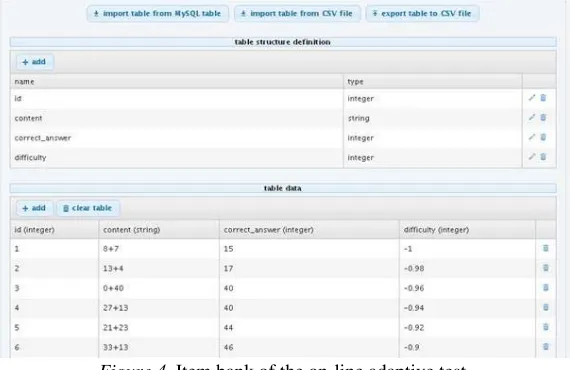Click import table from MySQL table button
The width and height of the screenshot is (570, 370).
(x=158, y=14)
